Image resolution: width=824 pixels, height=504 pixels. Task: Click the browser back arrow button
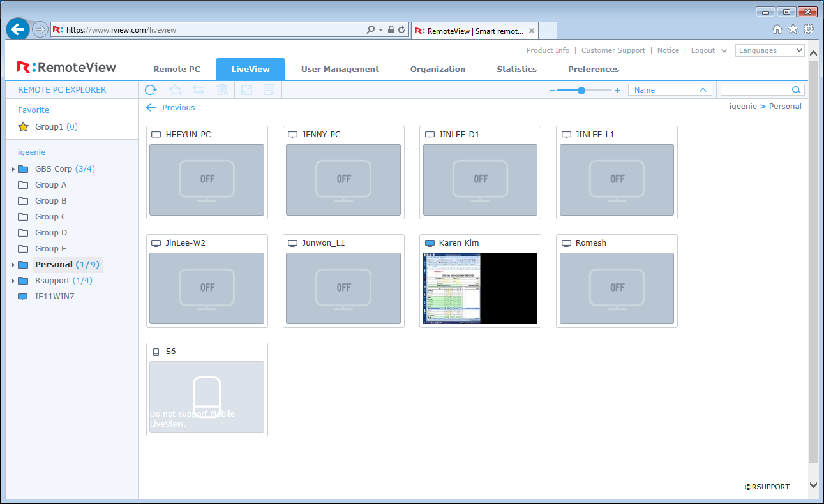click(x=18, y=29)
